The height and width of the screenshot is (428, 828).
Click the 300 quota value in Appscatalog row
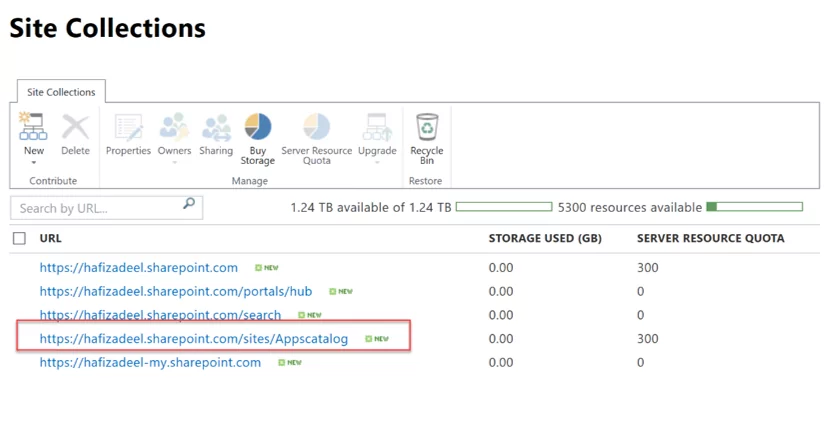(x=647, y=339)
